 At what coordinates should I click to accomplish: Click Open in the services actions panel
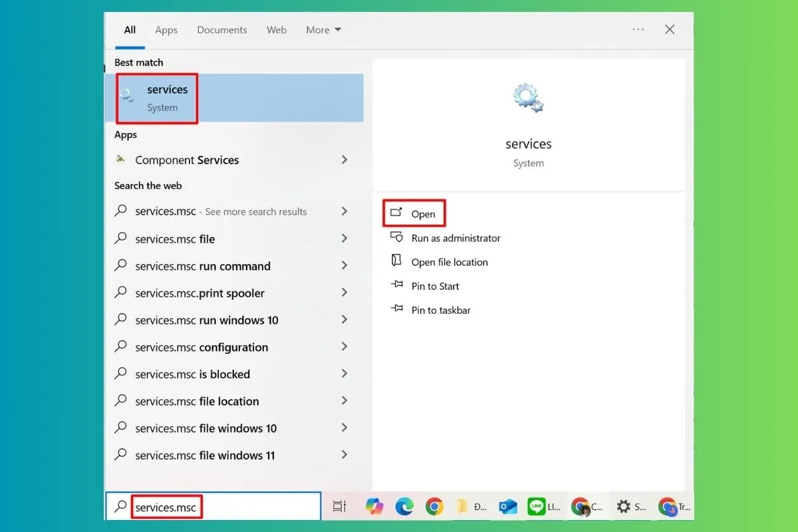pyautogui.click(x=423, y=213)
